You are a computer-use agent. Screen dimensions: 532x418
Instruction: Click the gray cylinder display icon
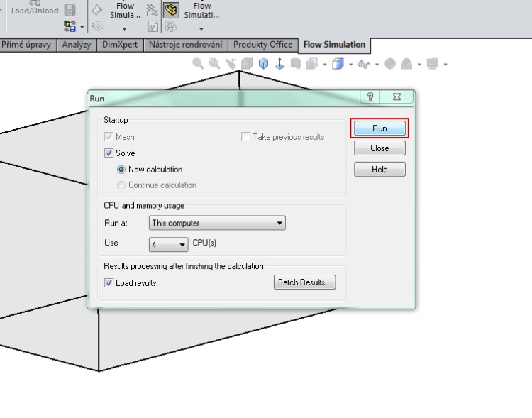click(x=296, y=63)
